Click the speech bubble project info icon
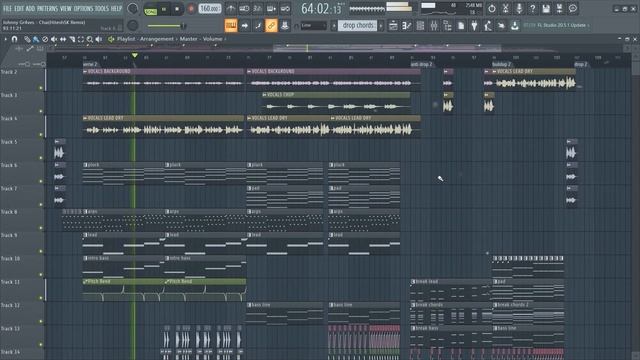The height and width of the screenshot is (360, 640). (573, 8)
